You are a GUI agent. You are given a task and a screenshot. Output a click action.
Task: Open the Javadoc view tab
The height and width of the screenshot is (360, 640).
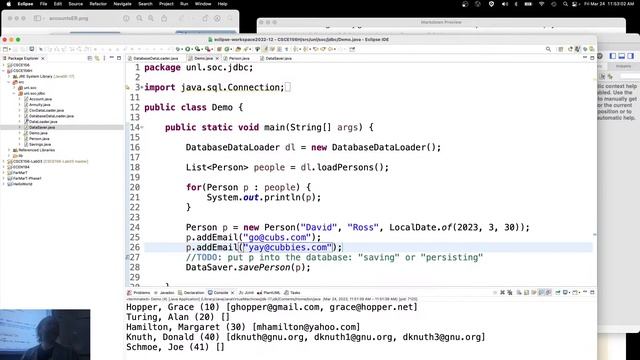(164, 293)
